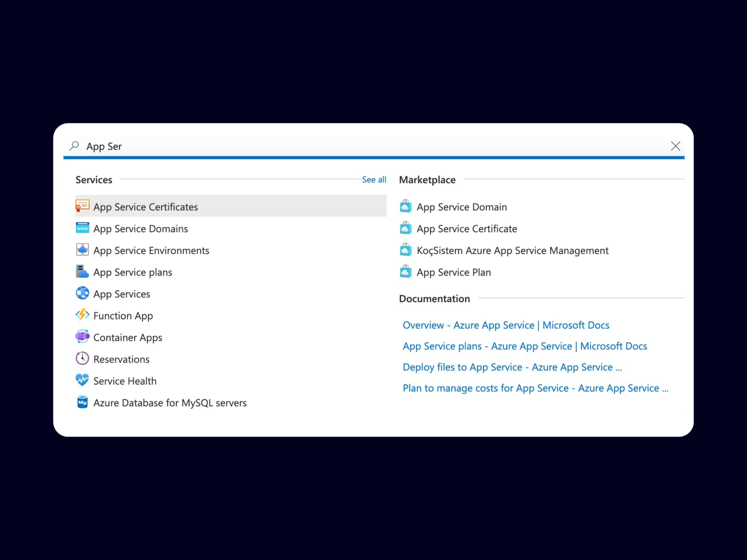Click the App Service Plan marketplace bag icon
The image size is (747, 560).
coord(406,271)
